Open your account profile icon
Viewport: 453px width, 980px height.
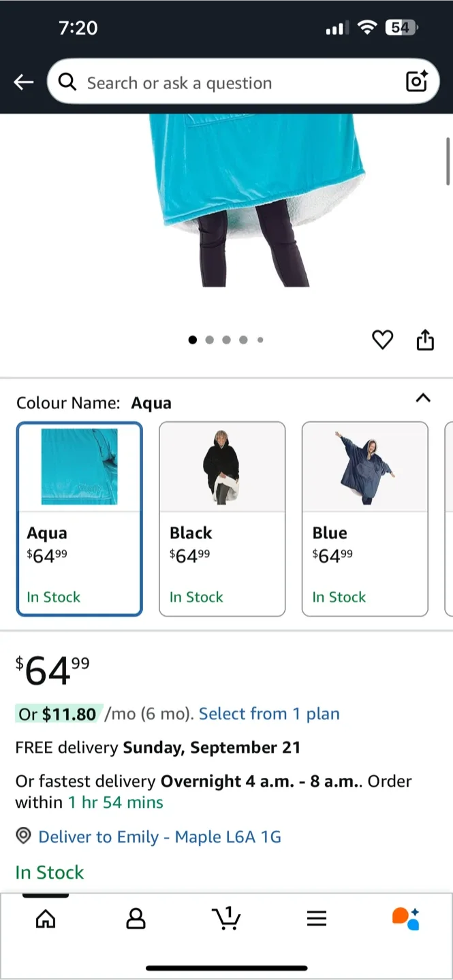tap(136, 919)
